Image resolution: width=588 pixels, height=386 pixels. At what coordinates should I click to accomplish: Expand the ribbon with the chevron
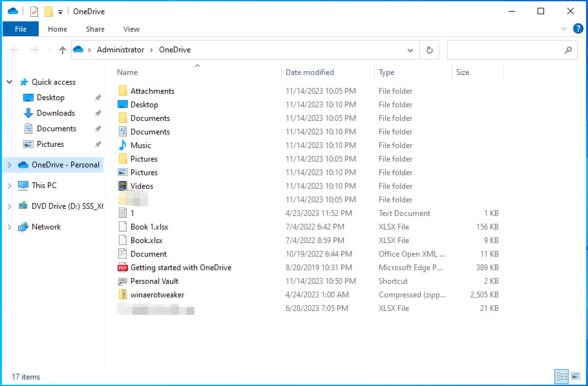point(563,28)
